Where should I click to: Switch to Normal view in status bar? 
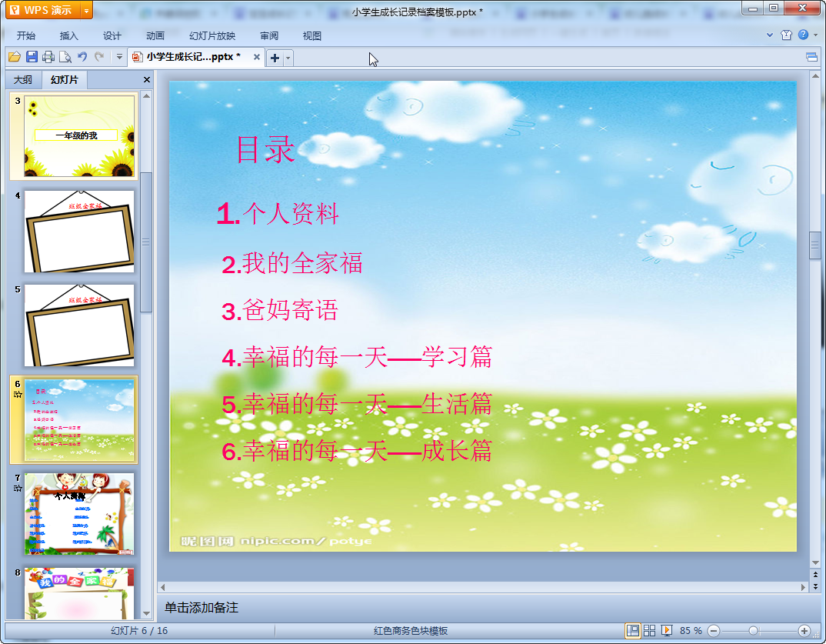pyautogui.click(x=633, y=630)
